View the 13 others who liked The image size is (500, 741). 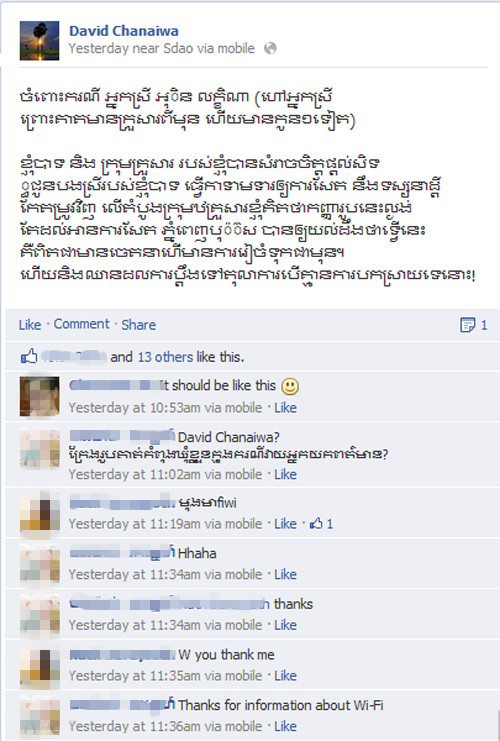click(x=165, y=357)
